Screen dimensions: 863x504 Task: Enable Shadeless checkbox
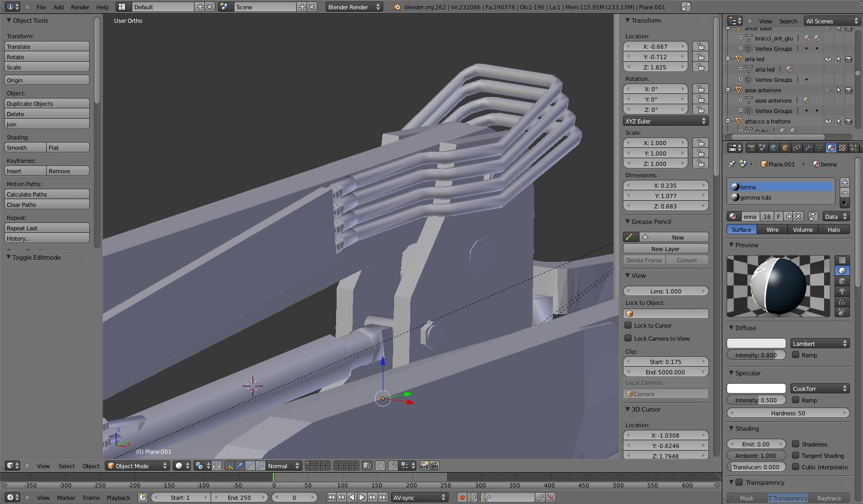pos(796,444)
